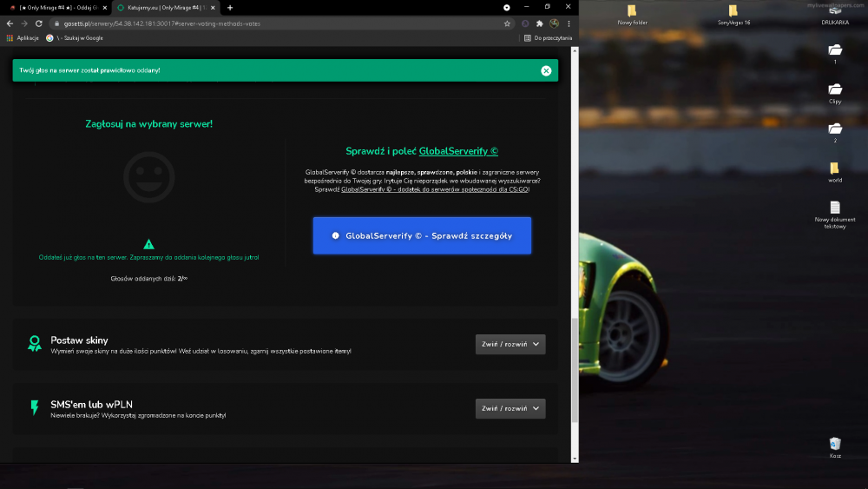Open Szukaj w Google bookmark
This screenshot has height=489, width=868.
coord(75,38)
